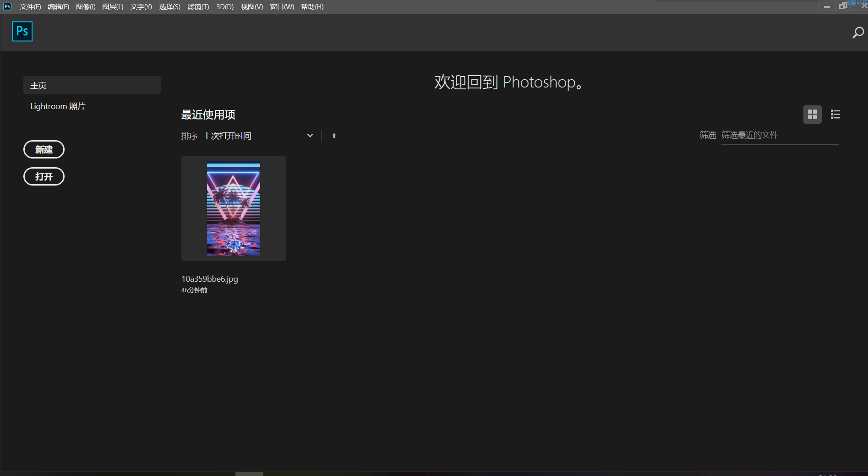This screenshot has height=476, width=868.
Task: Click the 打开 button
Action: [x=44, y=176]
